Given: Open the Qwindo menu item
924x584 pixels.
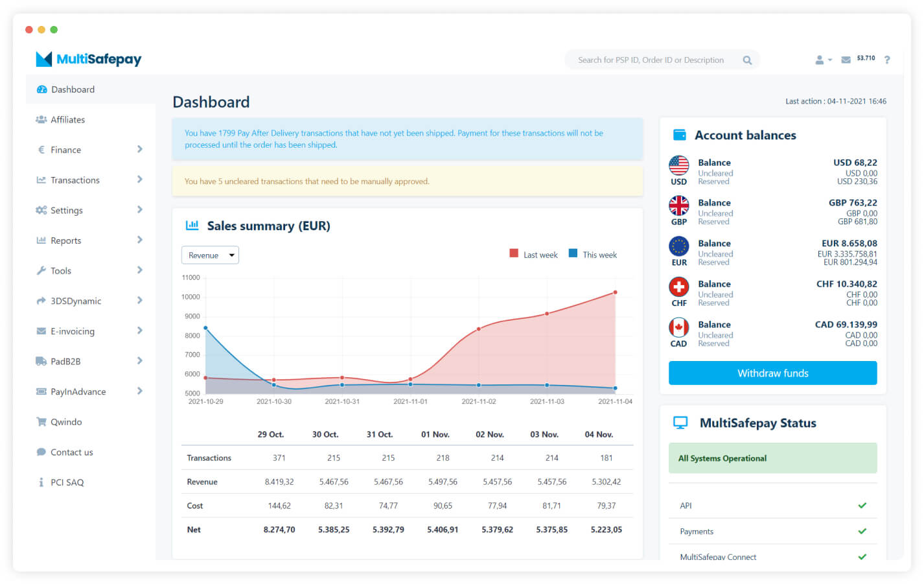Looking at the screenshot, I should tap(91, 422).
